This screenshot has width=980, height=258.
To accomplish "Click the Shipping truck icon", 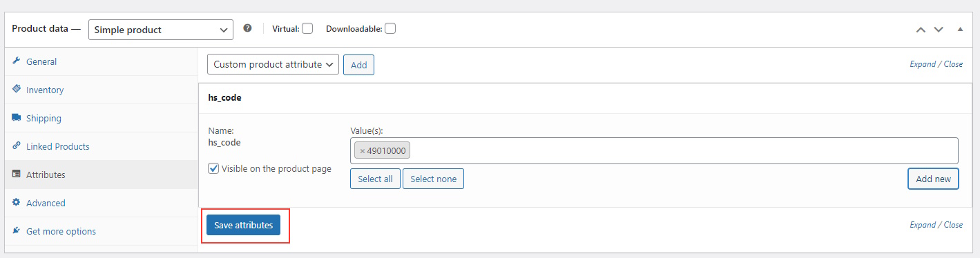I will pos(17,118).
